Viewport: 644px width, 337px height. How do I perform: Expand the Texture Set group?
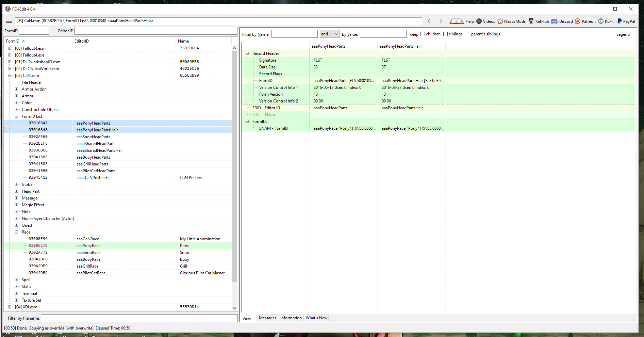point(17,300)
